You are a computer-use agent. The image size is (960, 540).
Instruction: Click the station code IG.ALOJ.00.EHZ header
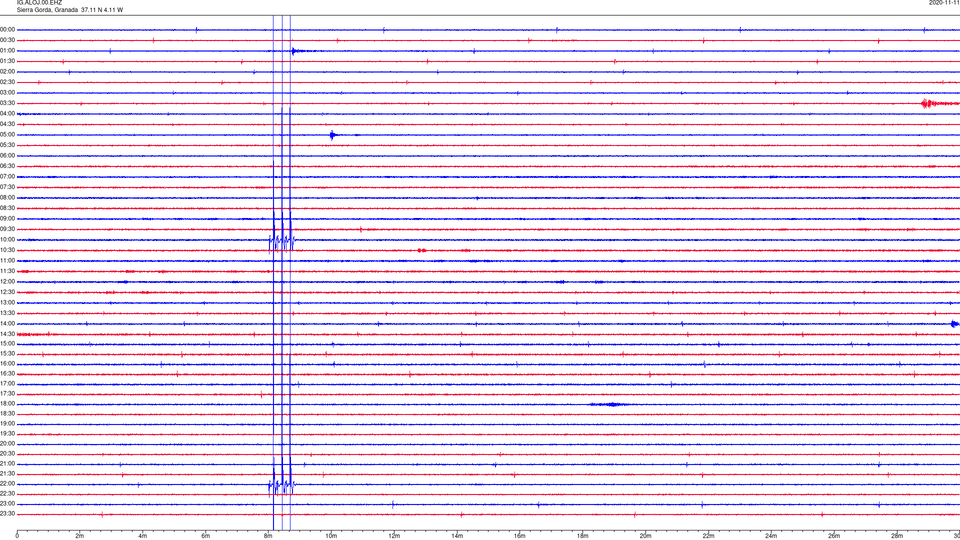pos(39,3)
